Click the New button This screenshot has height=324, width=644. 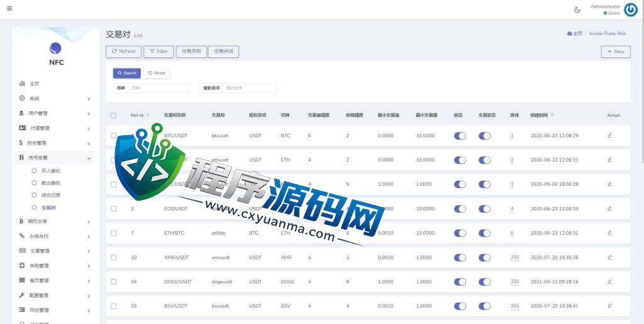pyautogui.click(x=616, y=52)
